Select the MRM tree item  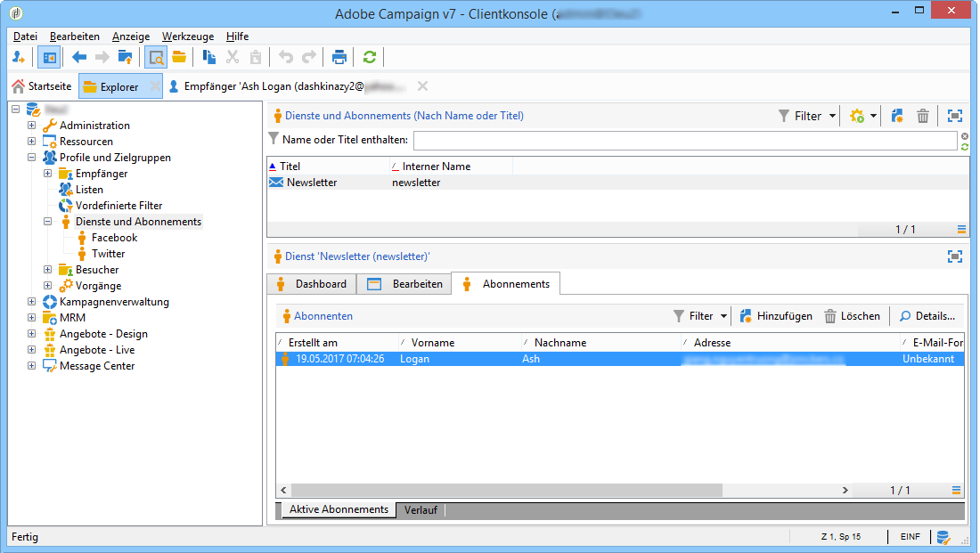tap(72, 317)
